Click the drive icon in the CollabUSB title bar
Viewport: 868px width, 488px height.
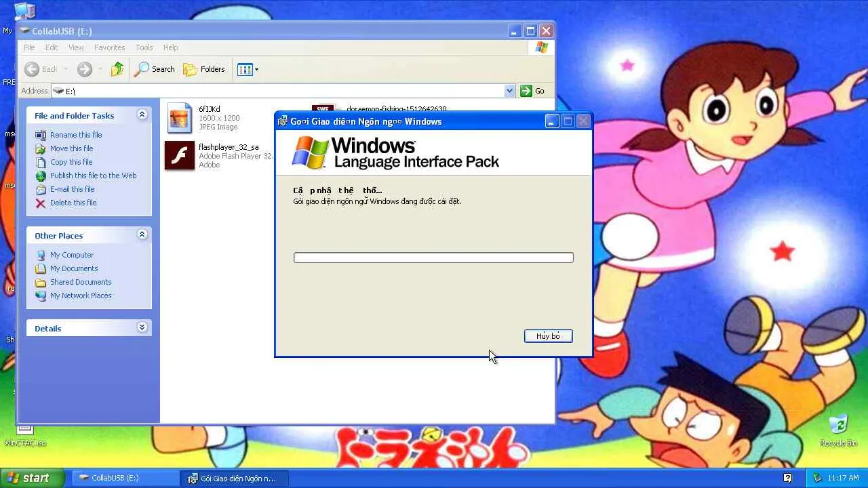(24, 30)
